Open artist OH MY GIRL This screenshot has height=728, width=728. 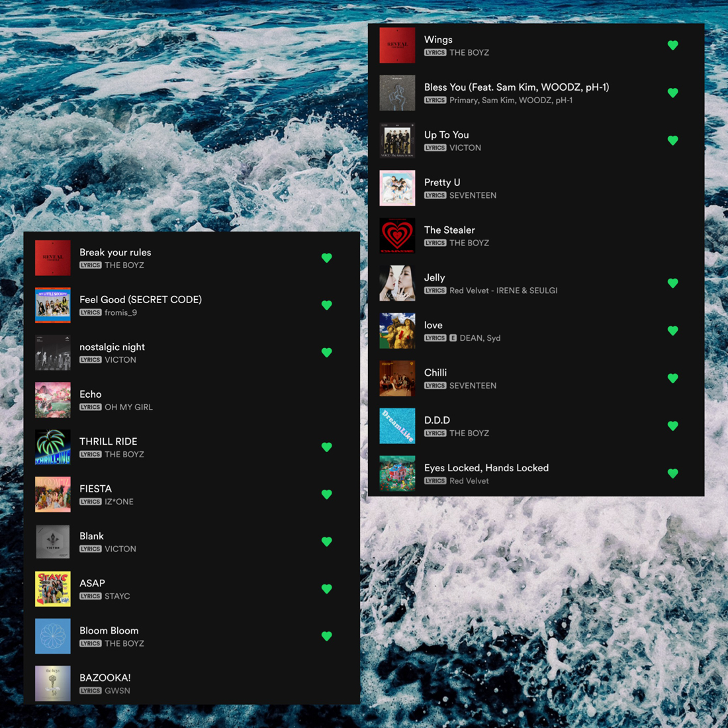point(128,407)
